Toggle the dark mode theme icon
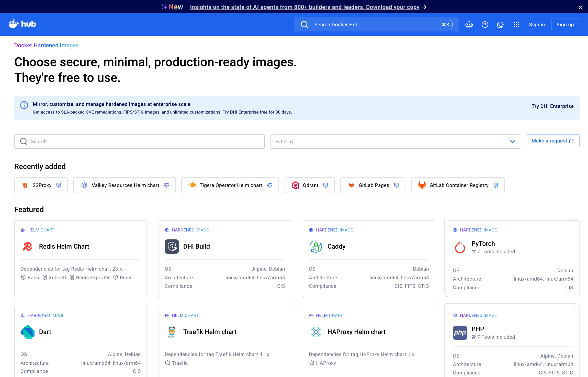Image resolution: width=588 pixels, height=377 pixels. (500, 25)
